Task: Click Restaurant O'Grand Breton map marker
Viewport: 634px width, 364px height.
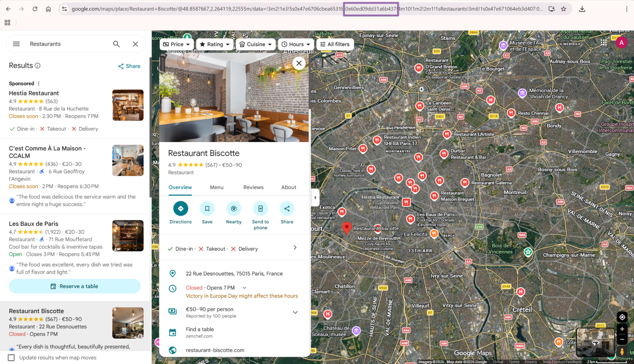Action: click(x=419, y=68)
